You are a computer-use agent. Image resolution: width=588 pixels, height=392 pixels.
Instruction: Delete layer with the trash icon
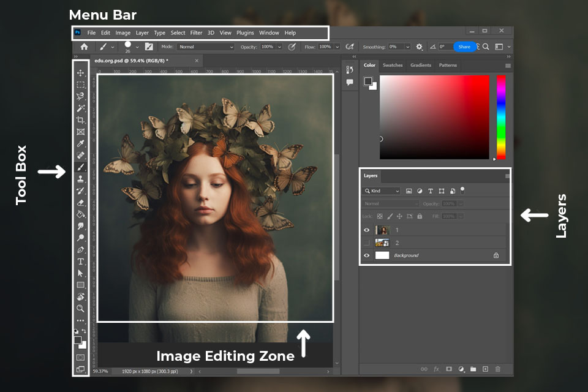497,369
